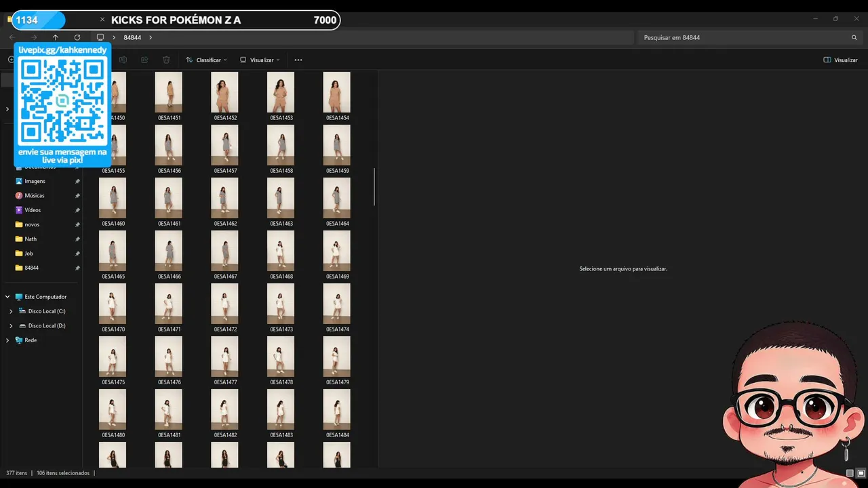This screenshot has height=488, width=868.
Task: Unpin Imagens using its pin icon
Action: [77, 181]
